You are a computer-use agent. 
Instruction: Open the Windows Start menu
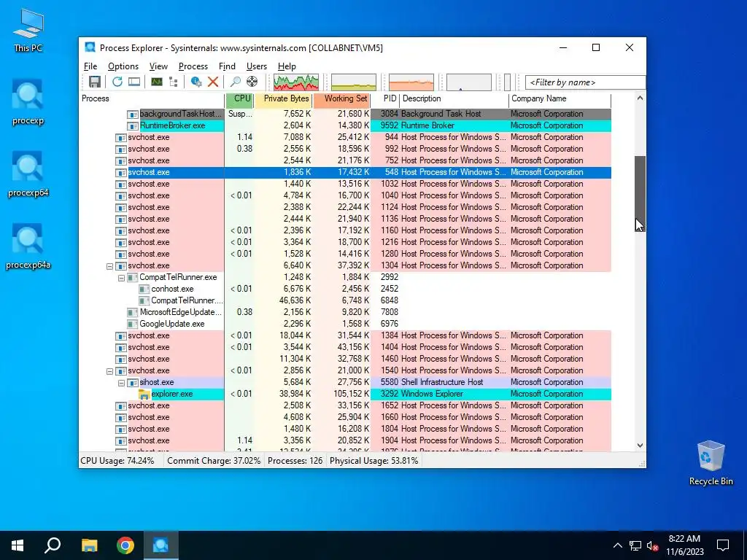coord(18,545)
